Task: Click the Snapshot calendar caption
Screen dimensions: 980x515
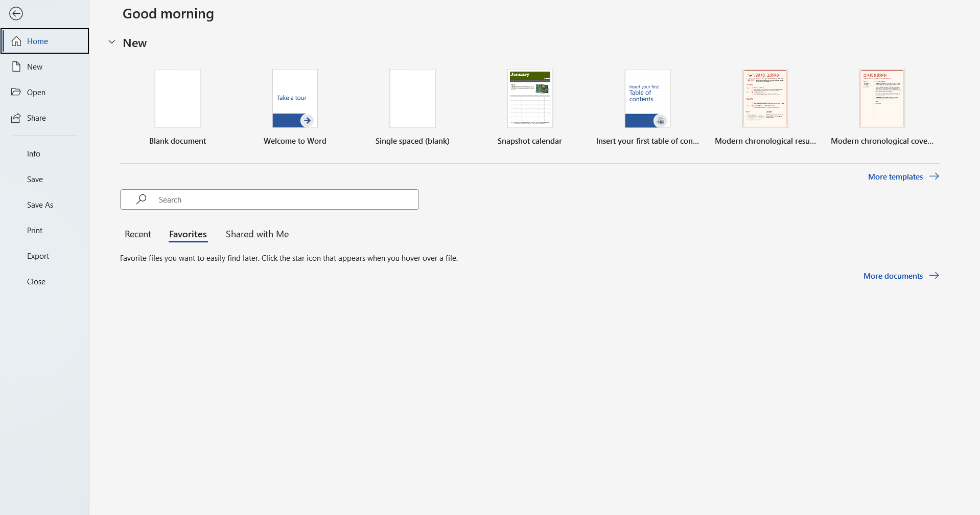Action: pos(530,141)
